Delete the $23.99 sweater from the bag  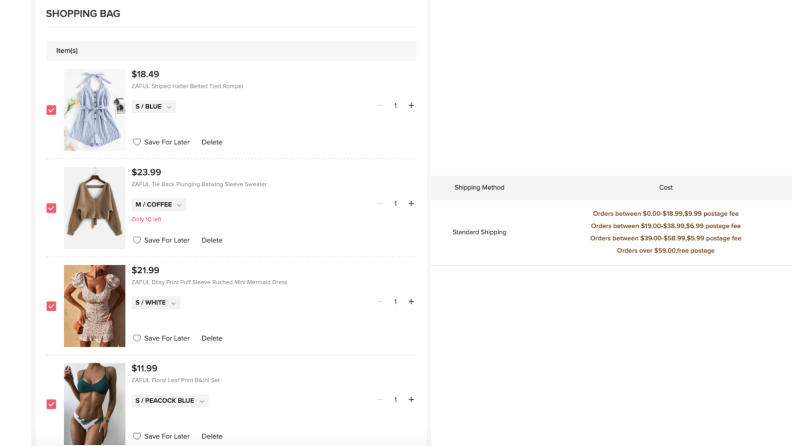212,240
